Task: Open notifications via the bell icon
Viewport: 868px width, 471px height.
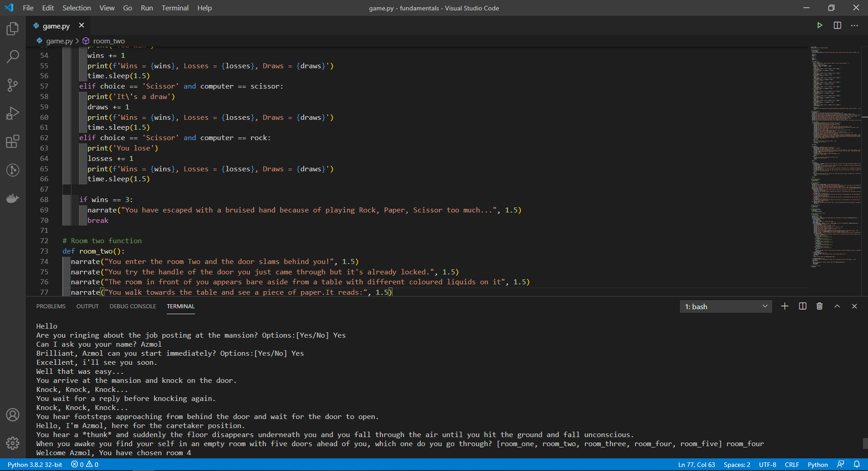Action: (x=858, y=465)
